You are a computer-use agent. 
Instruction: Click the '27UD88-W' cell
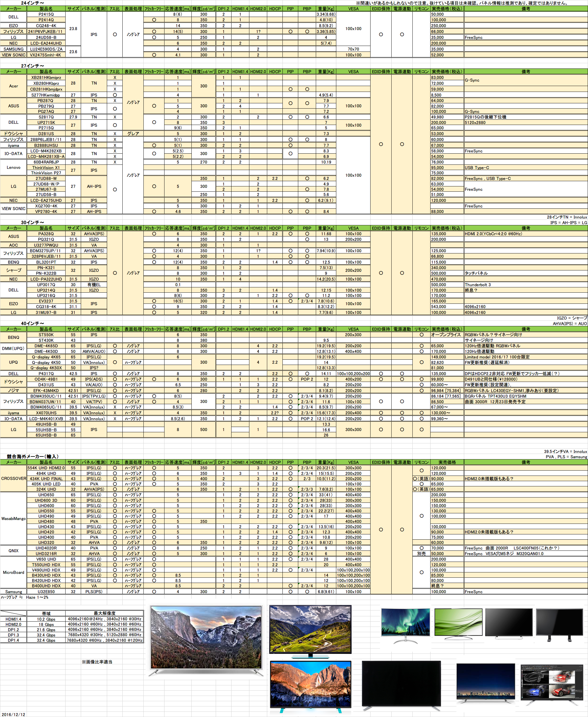point(46,179)
